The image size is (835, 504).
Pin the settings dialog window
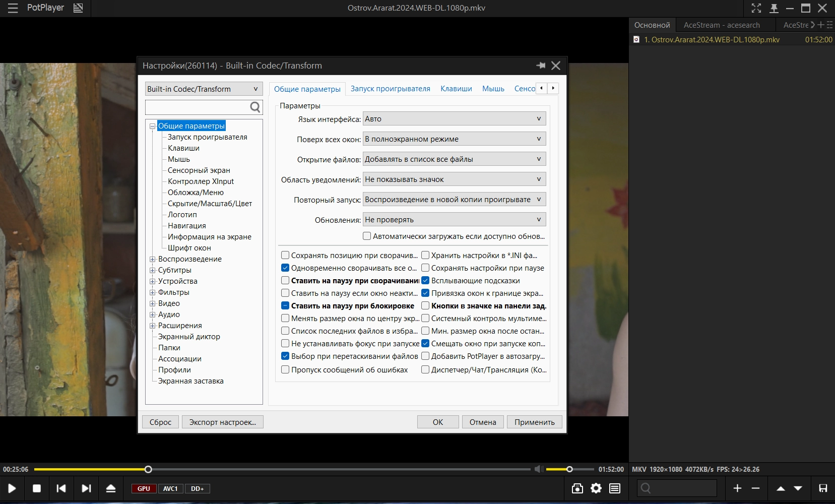pyautogui.click(x=541, y=66)
